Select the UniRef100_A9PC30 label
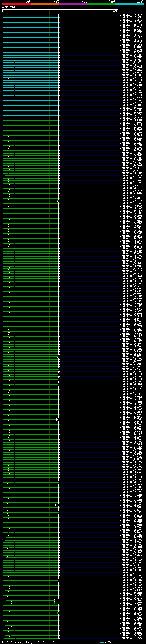Viewport: 146px width, 644px height. [131, 35]
